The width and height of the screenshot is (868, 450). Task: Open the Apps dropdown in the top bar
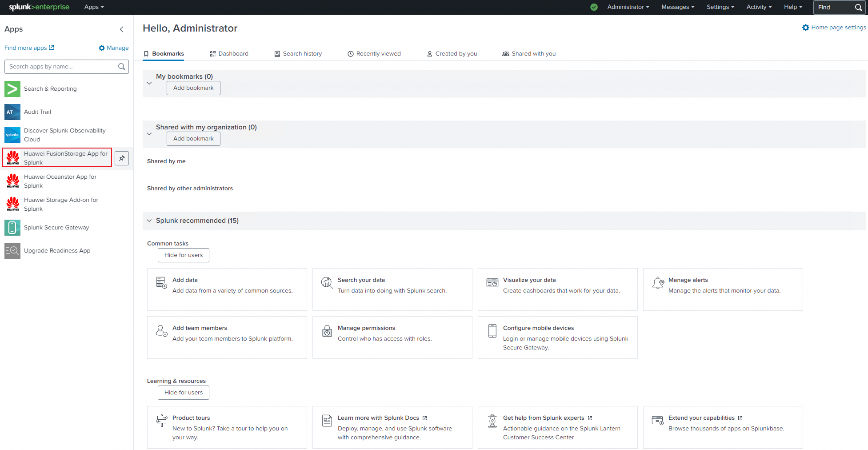pos(94,7)
